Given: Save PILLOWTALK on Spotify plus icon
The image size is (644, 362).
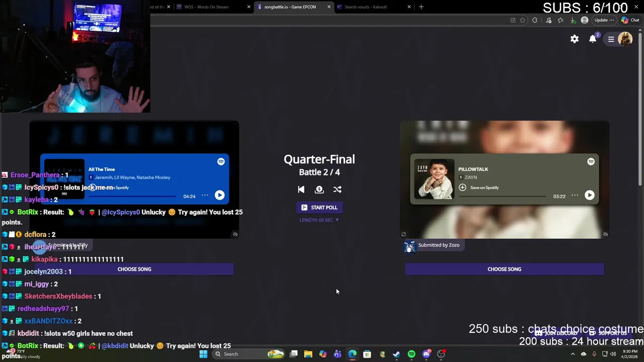Looking at the screenshot, I should click(462, 188).
